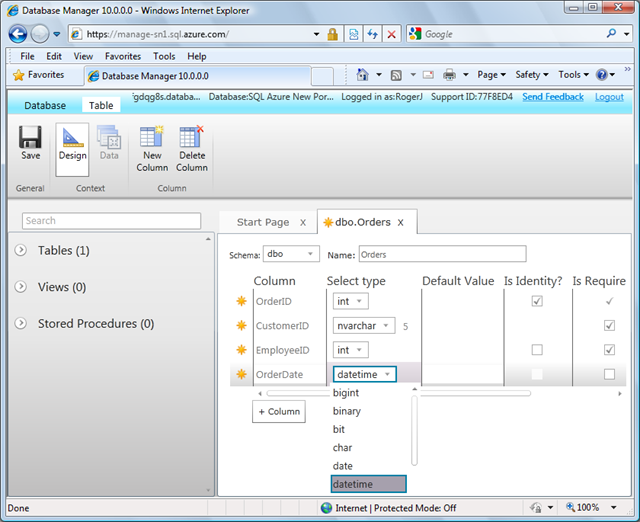Click the Read Mail icon
This screenshot has height=522, width=640.
[x=428, y=75]
